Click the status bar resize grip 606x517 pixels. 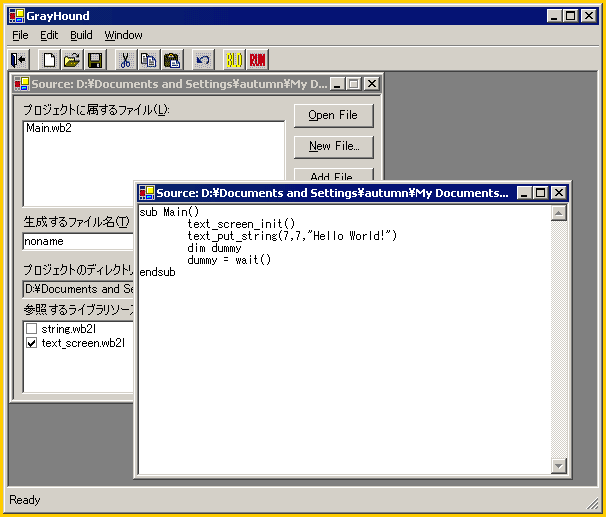click(592, 503)
